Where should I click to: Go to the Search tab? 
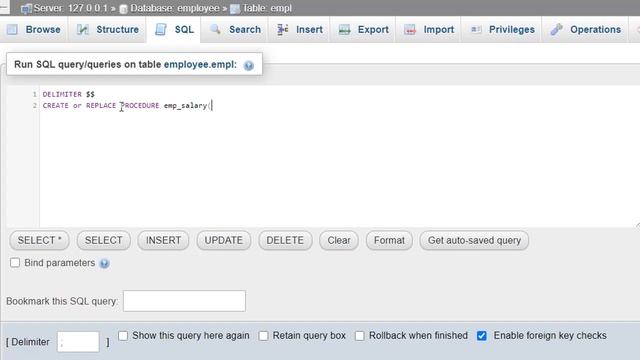tap(235, 29)
